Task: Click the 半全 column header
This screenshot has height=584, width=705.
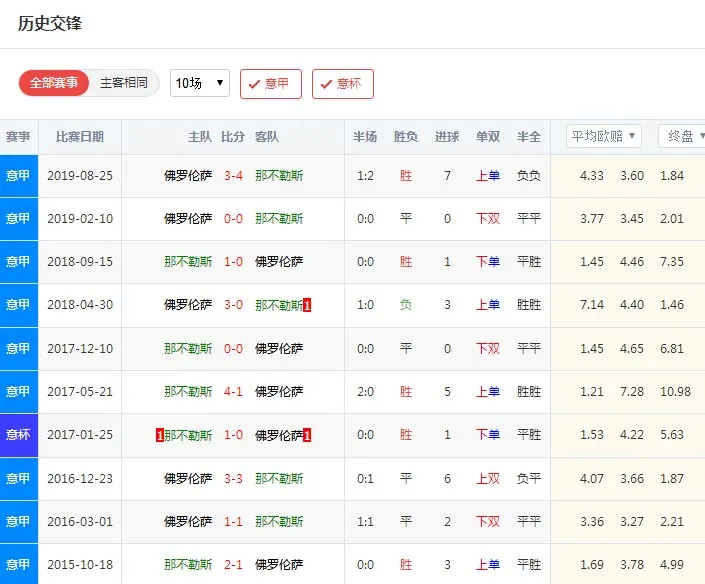Action: (x=529, y=137)
